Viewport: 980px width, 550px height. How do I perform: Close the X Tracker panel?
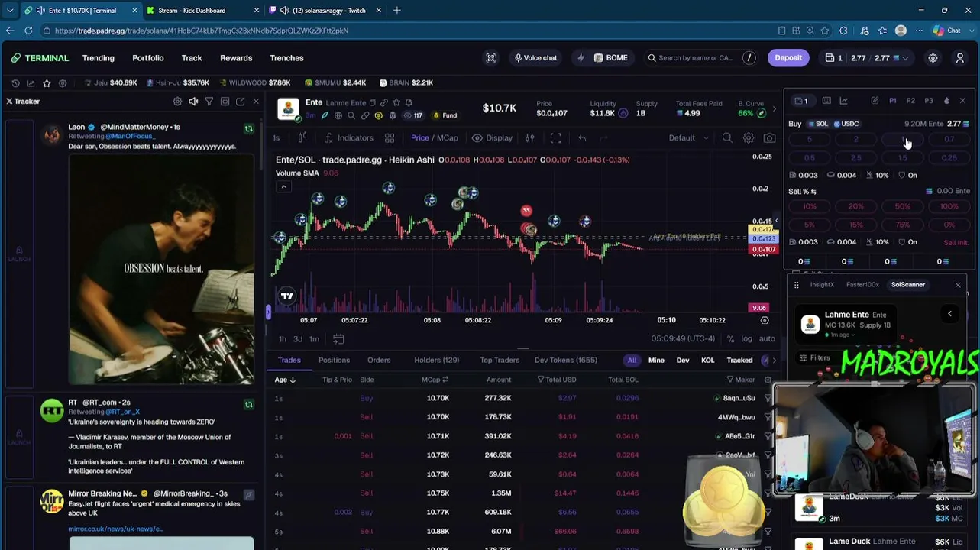click(x=256, y=101)
